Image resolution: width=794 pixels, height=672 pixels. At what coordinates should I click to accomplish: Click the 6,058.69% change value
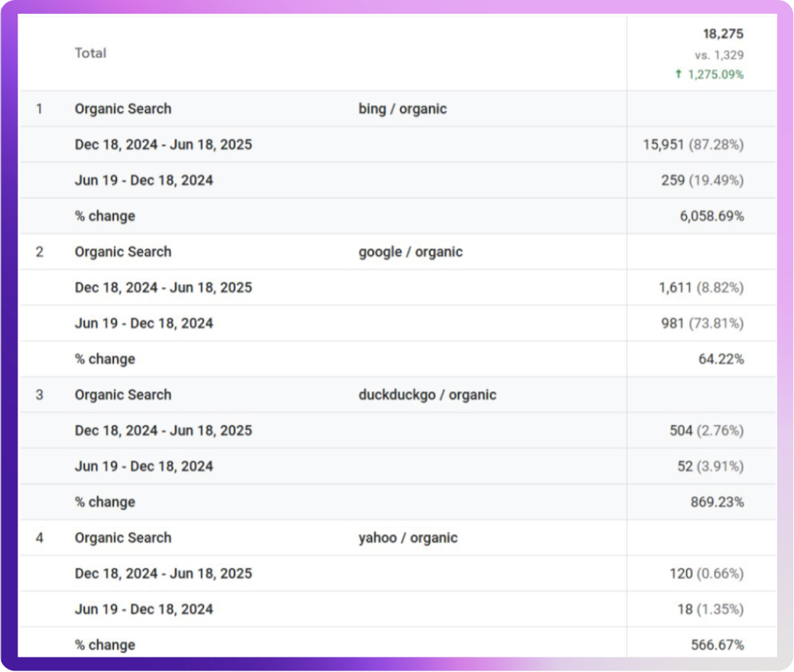click(711, 216)
